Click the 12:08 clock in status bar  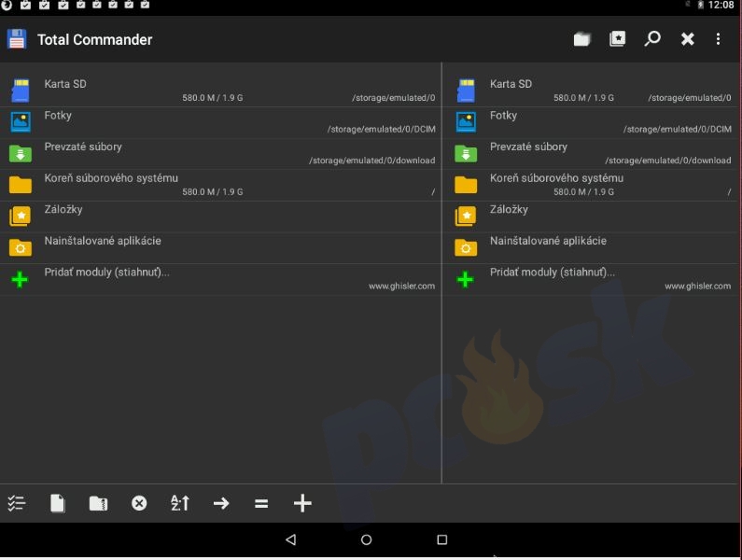[x=721, y=5]
